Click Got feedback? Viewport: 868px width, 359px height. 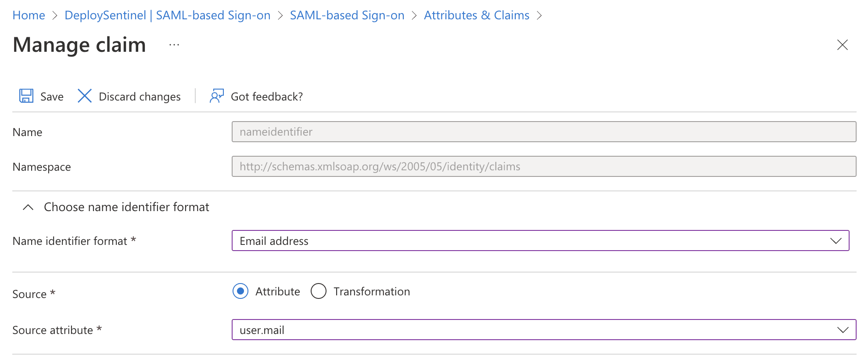coord(266,96)
